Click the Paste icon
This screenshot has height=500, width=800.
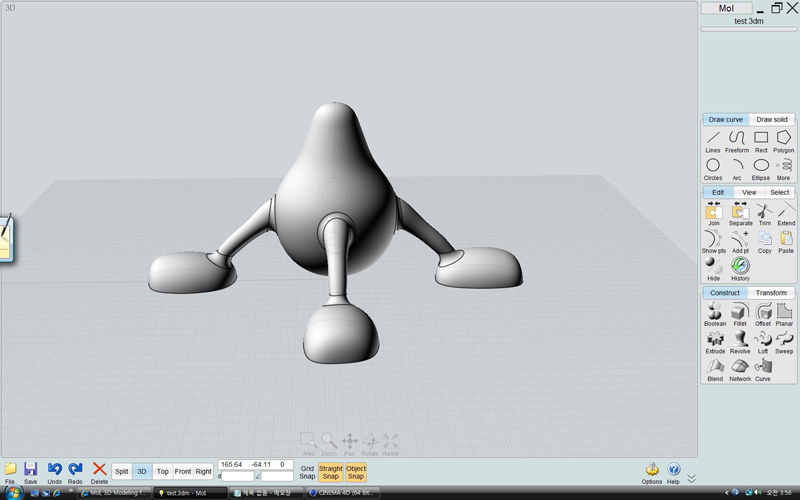pyautogui.click(x=786, y=241)
